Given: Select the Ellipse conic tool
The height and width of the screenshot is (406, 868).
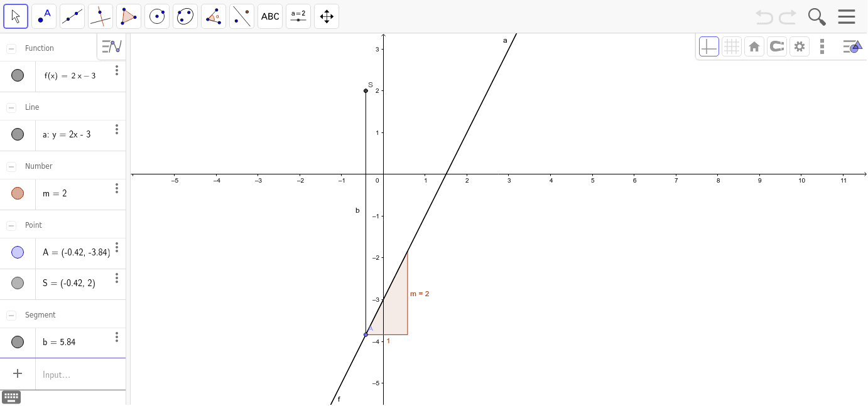Looking at the screenshot, I should tap(185, 16).
